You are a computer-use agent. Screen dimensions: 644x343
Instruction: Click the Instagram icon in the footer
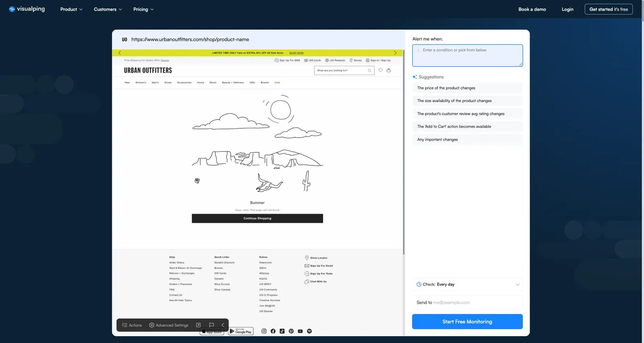coord(264,331)
